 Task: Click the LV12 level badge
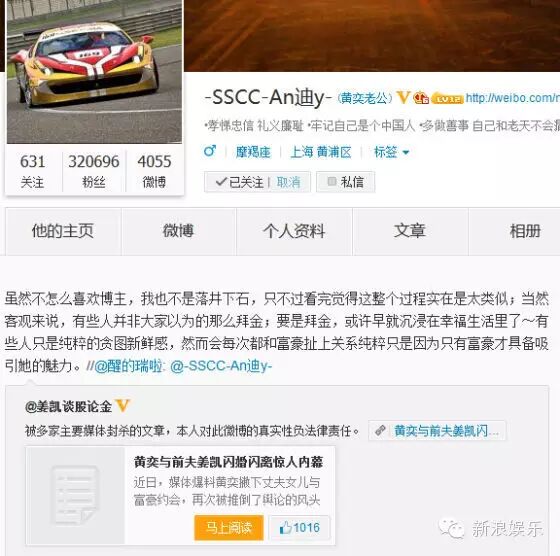point(447,99)
